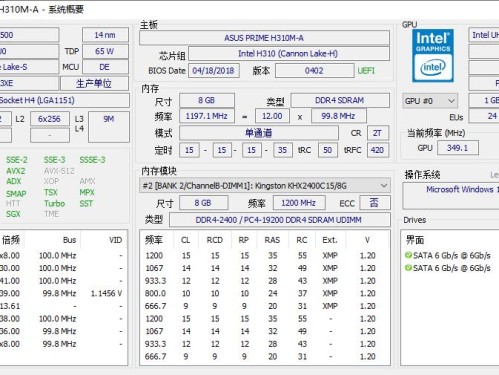Expand the Kingston KHX2400C15/8G memory module dropdown
The height and width of the screenshot is (375, 499).
pos(265,186)
